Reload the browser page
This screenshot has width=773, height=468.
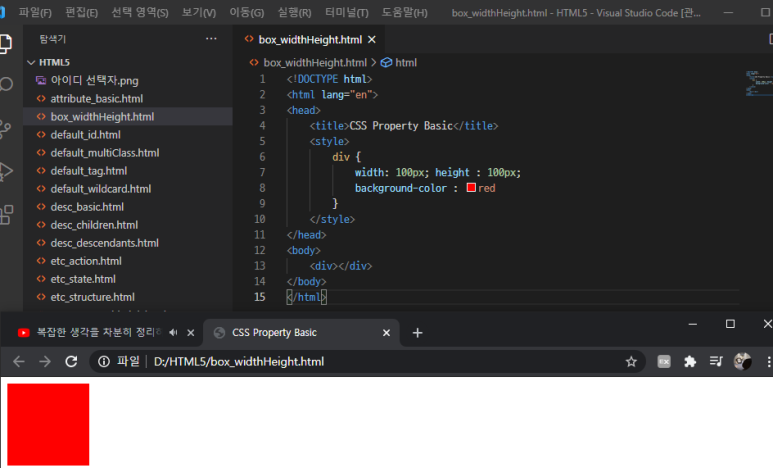(71, 361)
